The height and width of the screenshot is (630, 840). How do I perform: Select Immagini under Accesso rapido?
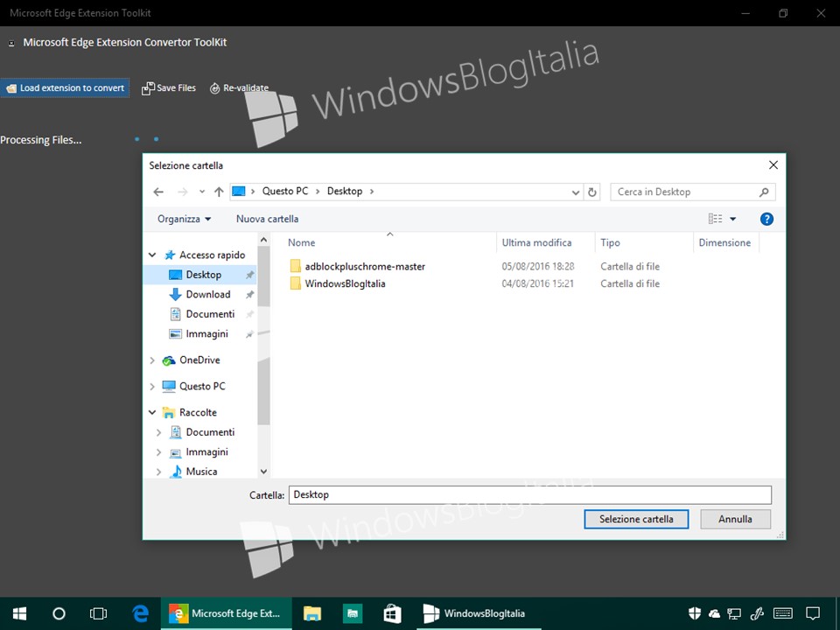point(206,333)
